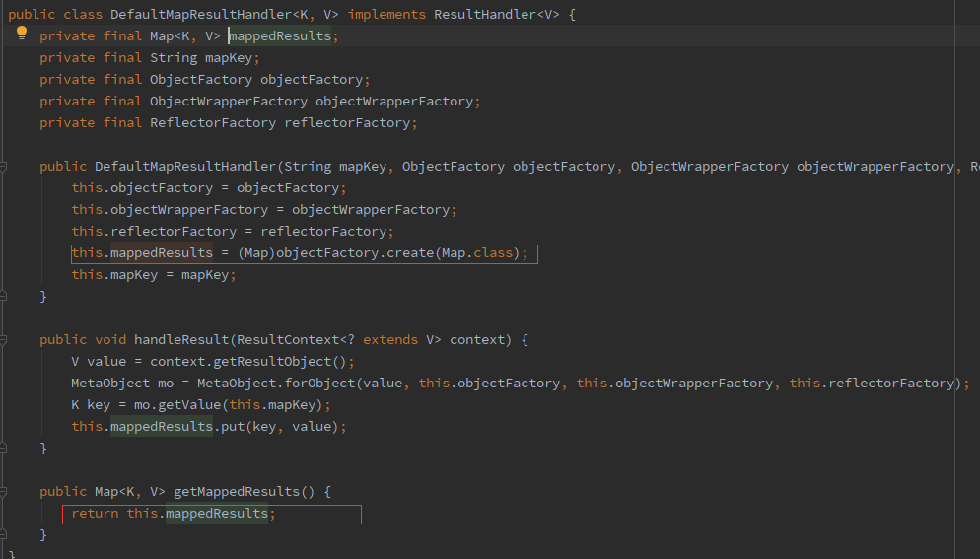Click the line 'this.objectFactory = objectFactory;'

pos(209,188)
